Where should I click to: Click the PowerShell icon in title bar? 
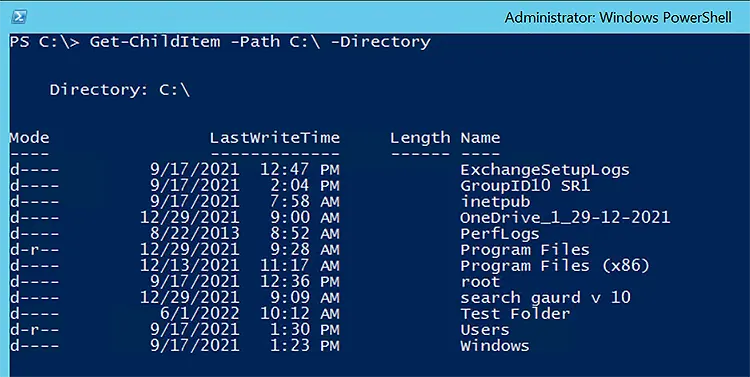tap(19, 17)
